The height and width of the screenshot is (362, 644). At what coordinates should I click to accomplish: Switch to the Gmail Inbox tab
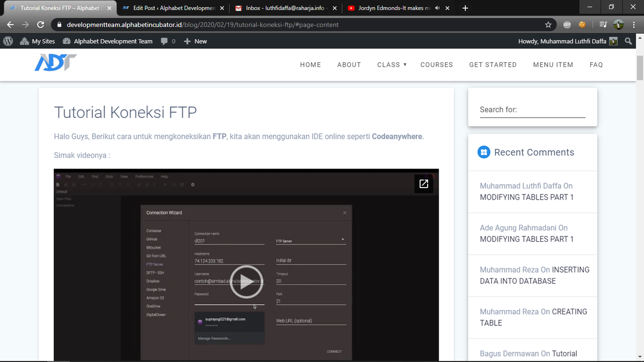[285, 8]
